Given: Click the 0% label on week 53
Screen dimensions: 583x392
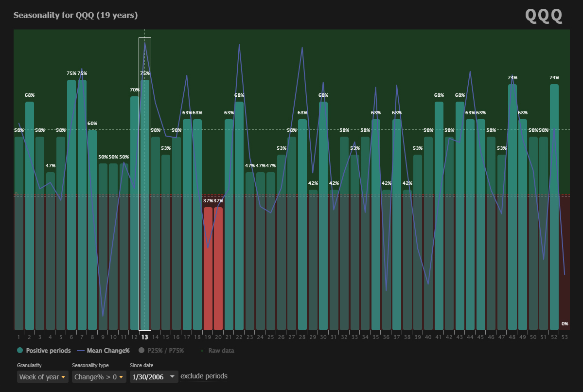Looking at the screenshot, I should pyautogui.click(x=565, y=323).
